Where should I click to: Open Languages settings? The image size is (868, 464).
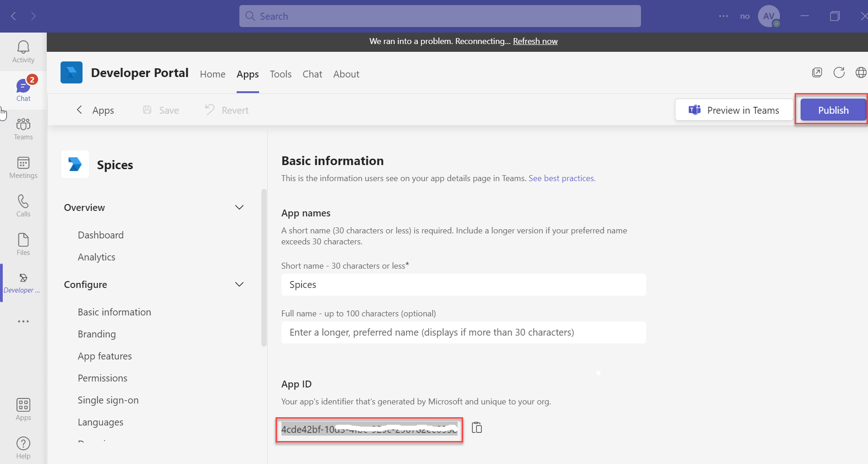pos(100,422)
